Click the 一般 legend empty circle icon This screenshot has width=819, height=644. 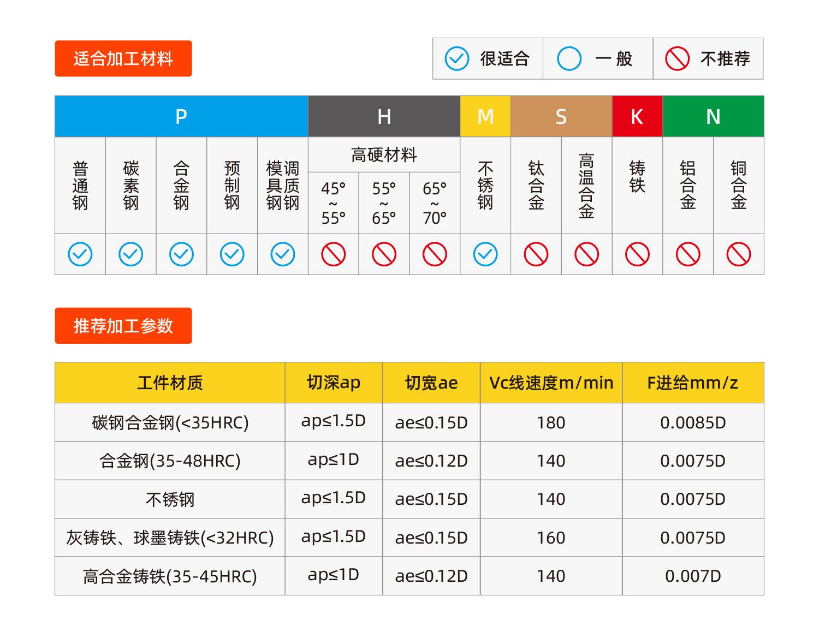569,58
